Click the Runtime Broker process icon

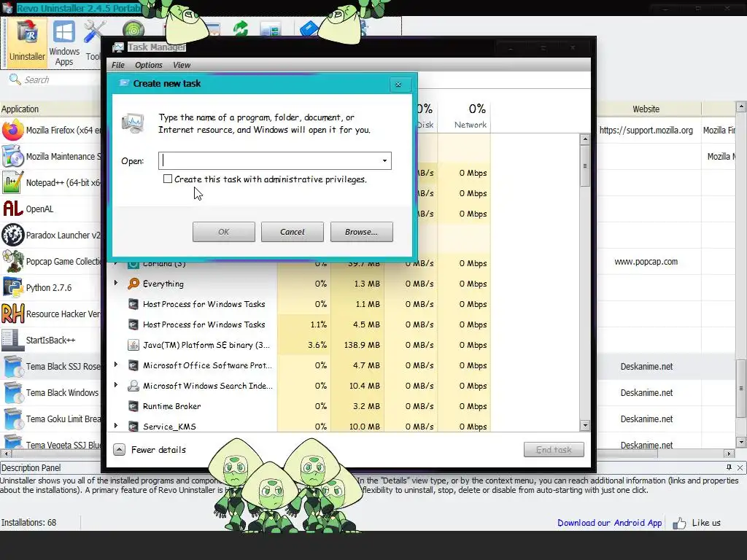133,406
